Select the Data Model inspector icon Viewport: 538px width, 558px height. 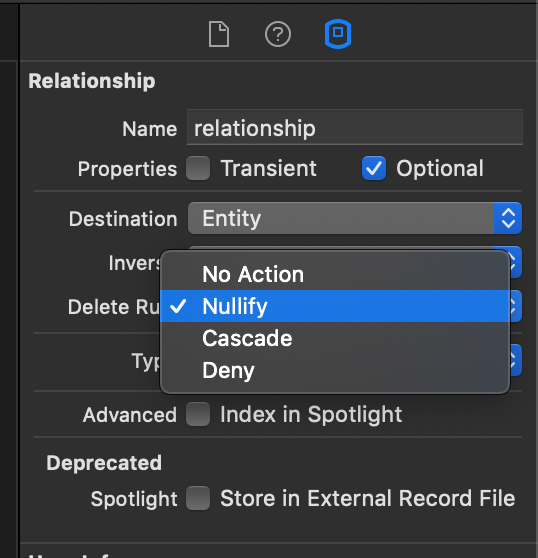338,34
